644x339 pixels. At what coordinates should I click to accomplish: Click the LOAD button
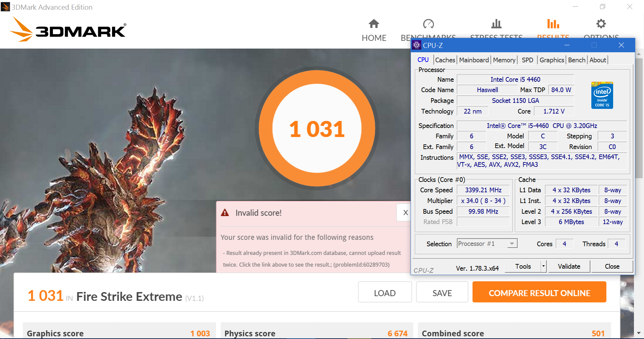[x=385, y=292]
